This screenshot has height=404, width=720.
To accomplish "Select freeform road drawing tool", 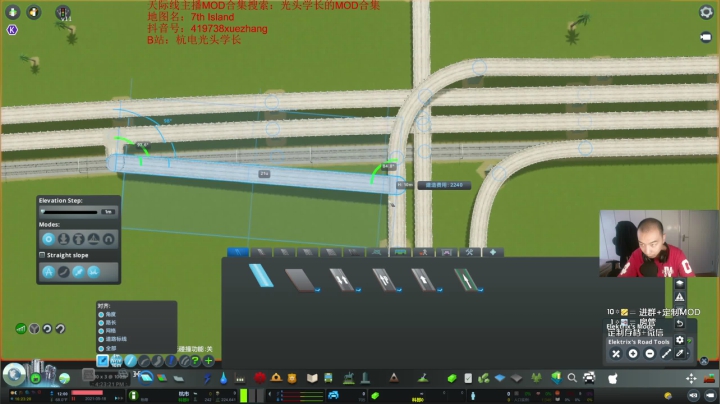I will 158,361.
